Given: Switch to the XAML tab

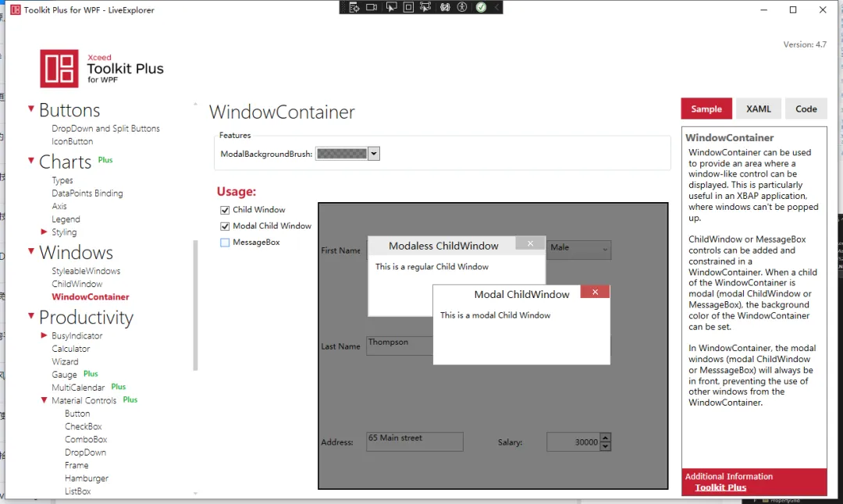Looking at the screenshot, I should coord(758,108).
